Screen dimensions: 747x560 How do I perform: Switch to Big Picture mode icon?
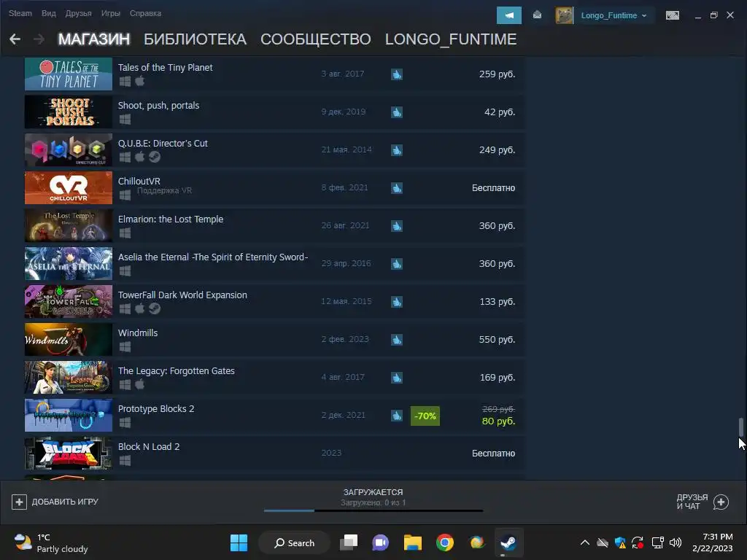click(x=672, y=15)
